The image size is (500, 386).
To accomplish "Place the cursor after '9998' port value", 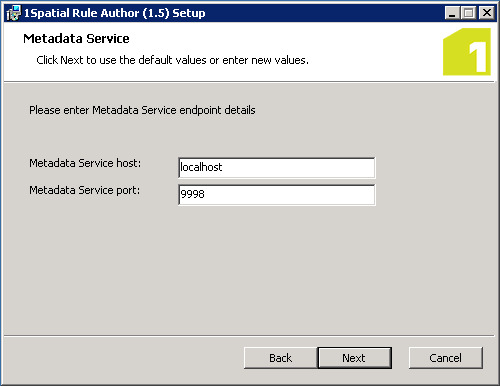I will tap(205, 194).
